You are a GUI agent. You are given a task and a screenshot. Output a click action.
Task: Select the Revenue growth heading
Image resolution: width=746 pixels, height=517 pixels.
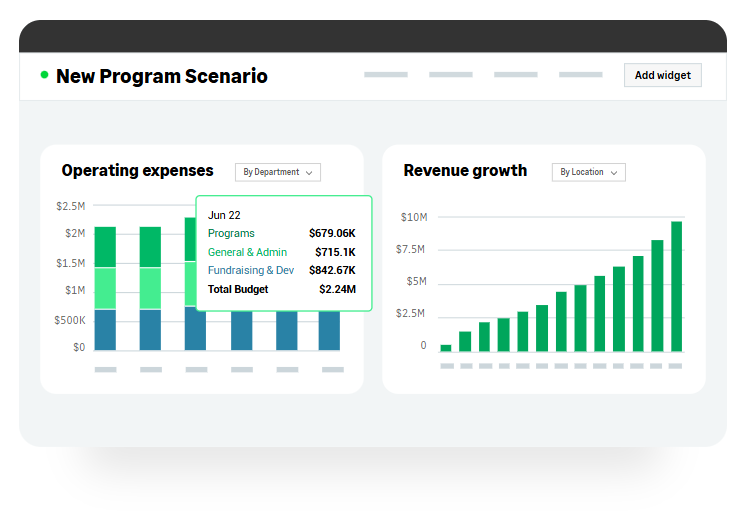465,170
